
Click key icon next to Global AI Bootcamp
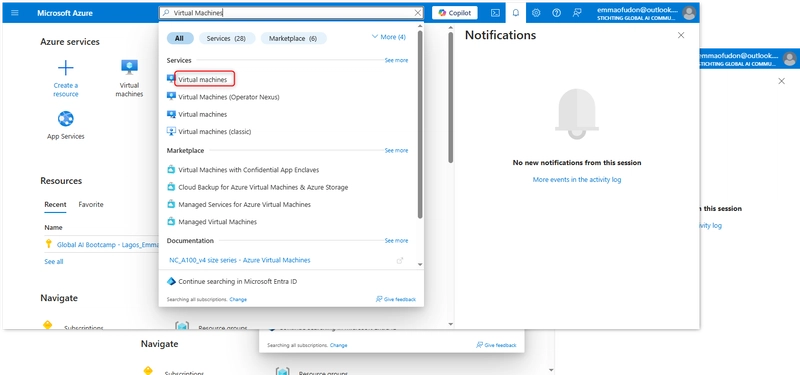click(x=48, y=244)
